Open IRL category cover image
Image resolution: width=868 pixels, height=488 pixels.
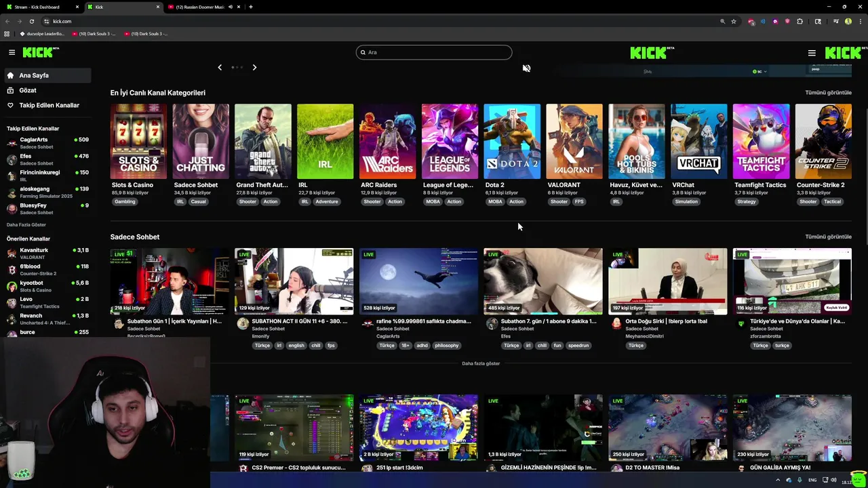(x=325, y=142)
